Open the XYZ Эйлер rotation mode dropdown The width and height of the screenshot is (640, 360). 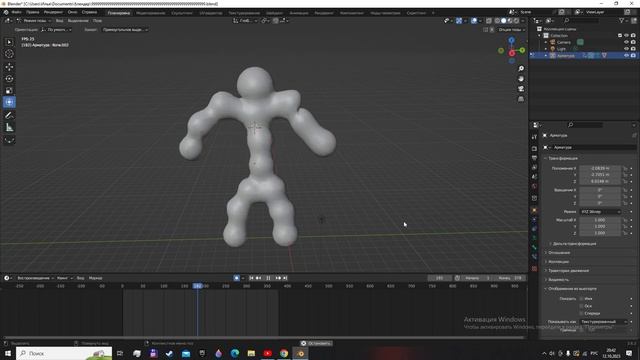point(600,212)
